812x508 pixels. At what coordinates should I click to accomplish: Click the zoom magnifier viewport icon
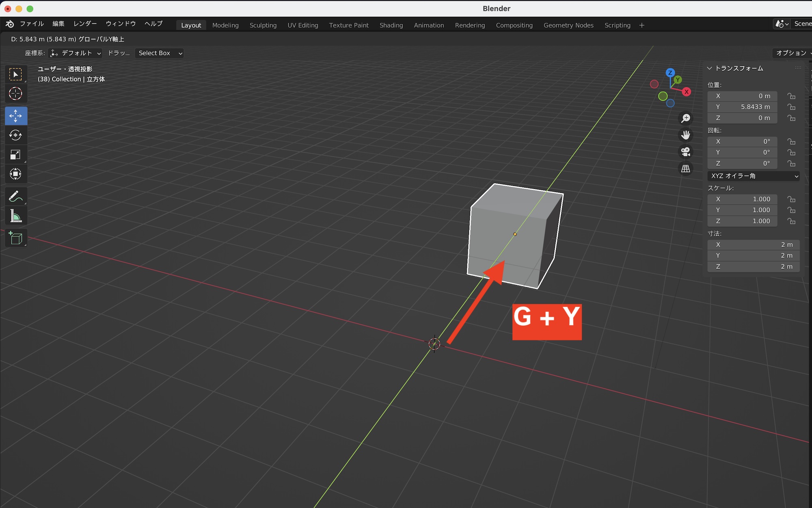[686, 118]
